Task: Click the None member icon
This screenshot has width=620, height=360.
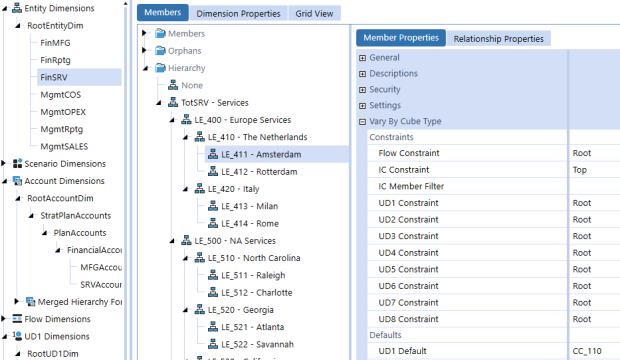Action: point(173,85)
